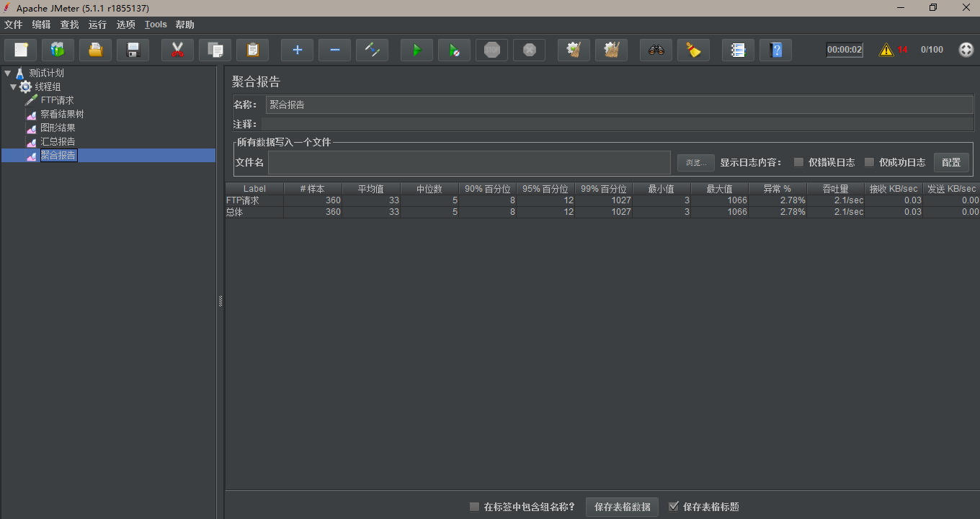Viewport: 980px width, 519px height.
Task: Check 在标签中包含组名称? option
Action: click(474, 507)
